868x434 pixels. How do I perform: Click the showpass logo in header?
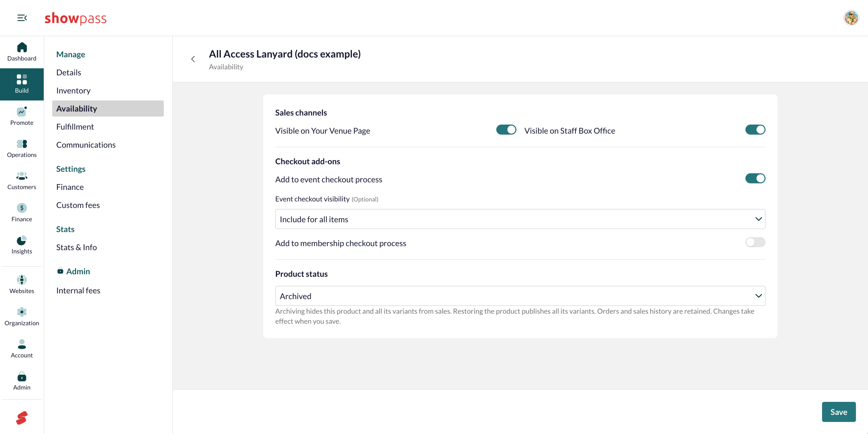click(76, 18)
